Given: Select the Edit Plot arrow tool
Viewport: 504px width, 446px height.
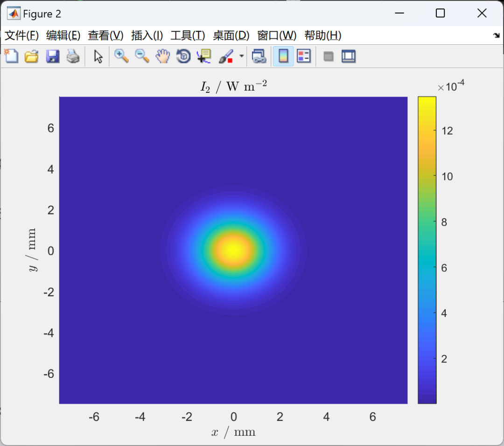Looking at the screenshot, I should pos(98,56).
